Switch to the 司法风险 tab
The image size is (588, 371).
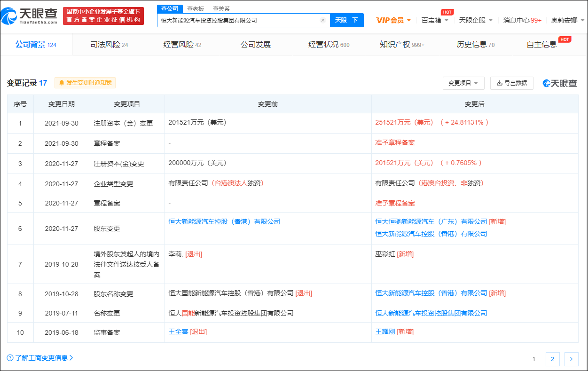109,45
